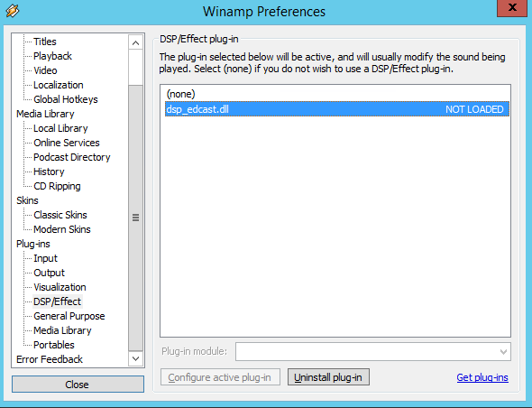Open Portables plug-ins page

53,345
